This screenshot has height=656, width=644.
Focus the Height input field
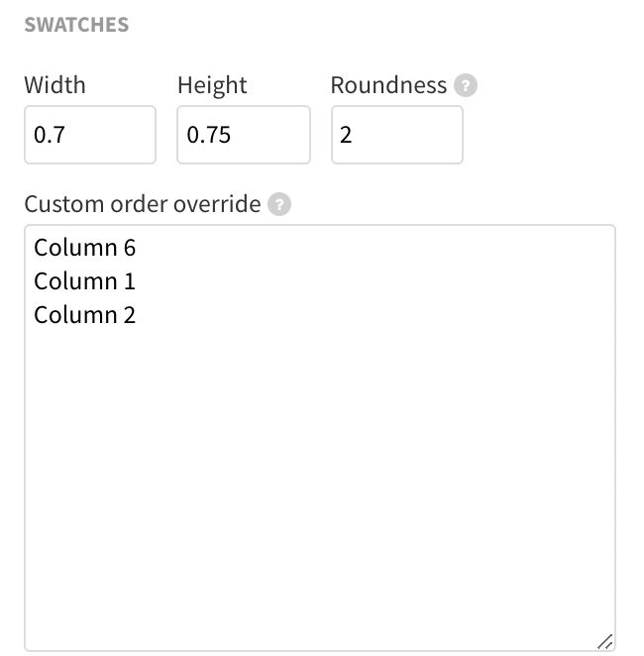tap(244, 135)
